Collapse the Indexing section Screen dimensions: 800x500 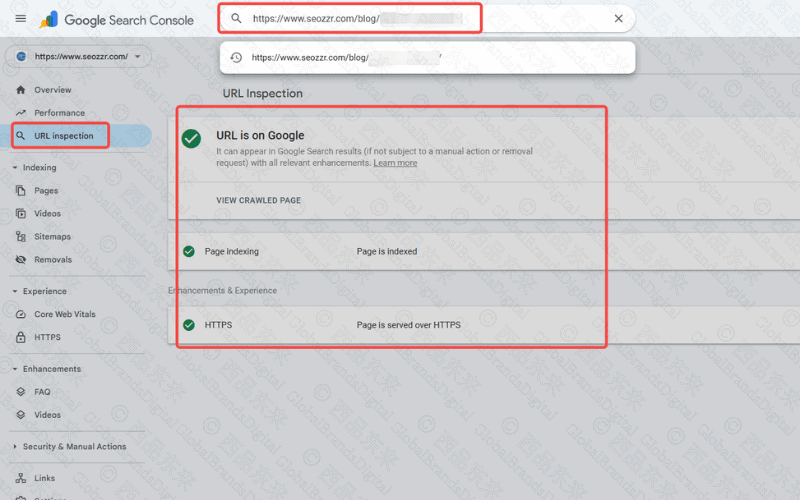coord(15,168)
